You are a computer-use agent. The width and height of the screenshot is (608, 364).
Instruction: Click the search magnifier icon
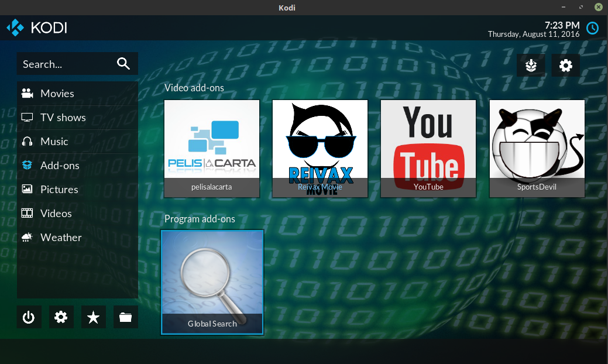(123, 64)
